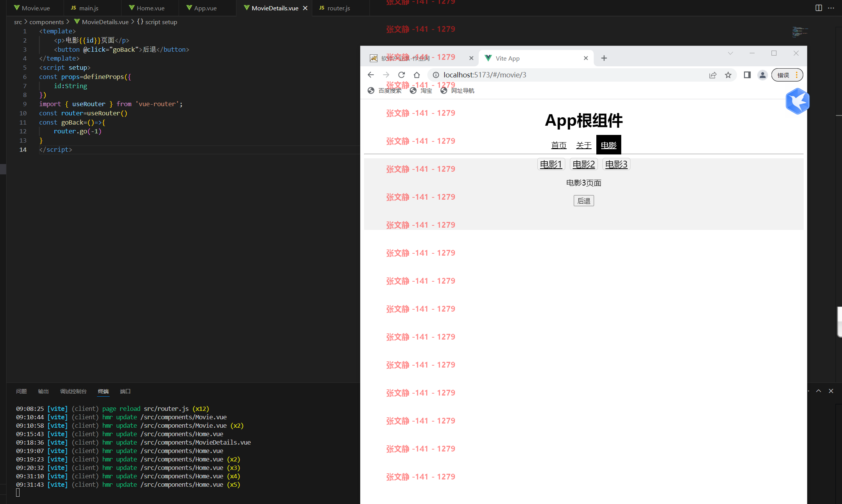Open the tab search dropdown chevron
The width and height of the screenshot is (842, 504).
pyautogui.click(x=730, y=53)
